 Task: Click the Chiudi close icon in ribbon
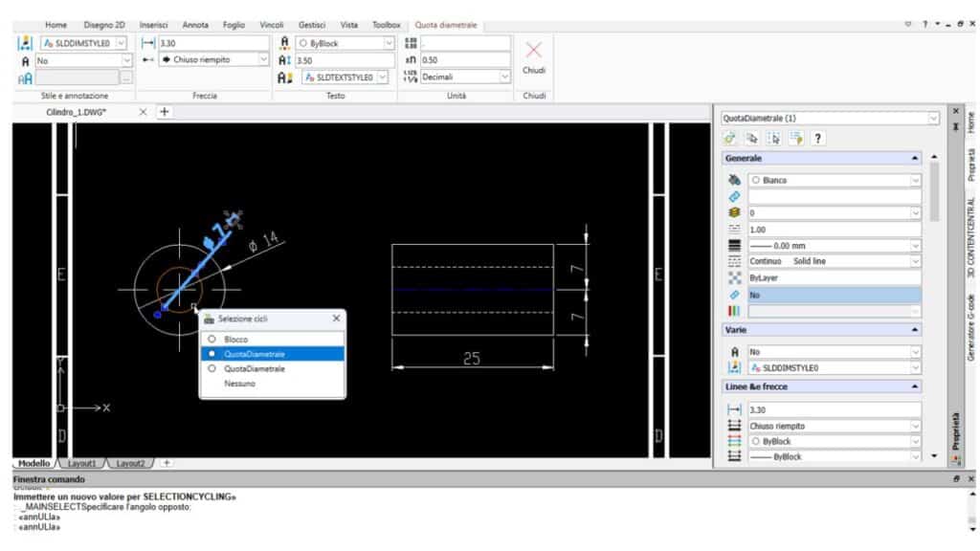[x=534, y=50]
